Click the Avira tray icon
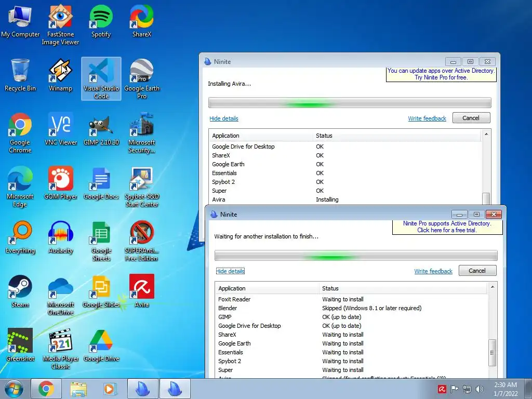The image size is (532, 399). pos(442,389)
